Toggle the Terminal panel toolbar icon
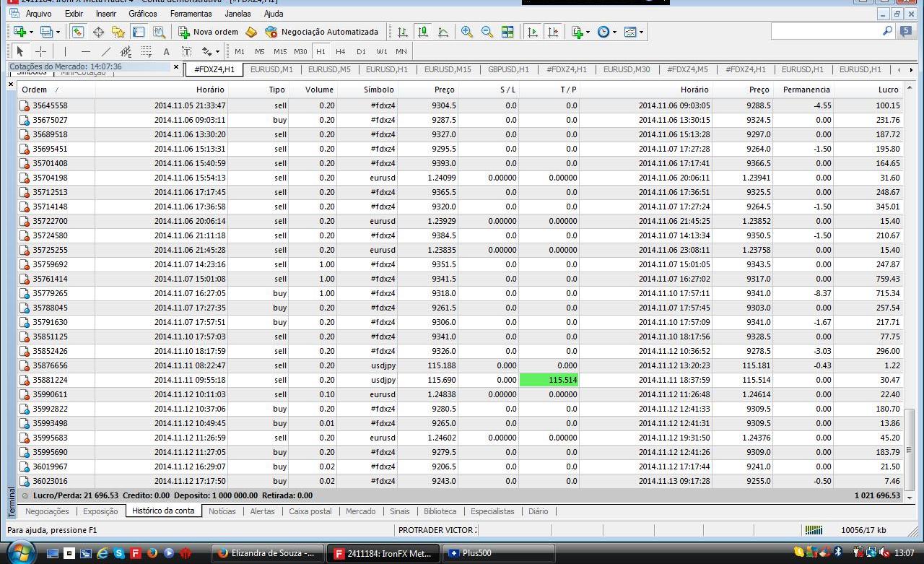924x564 pixels. tap(139, 32)
